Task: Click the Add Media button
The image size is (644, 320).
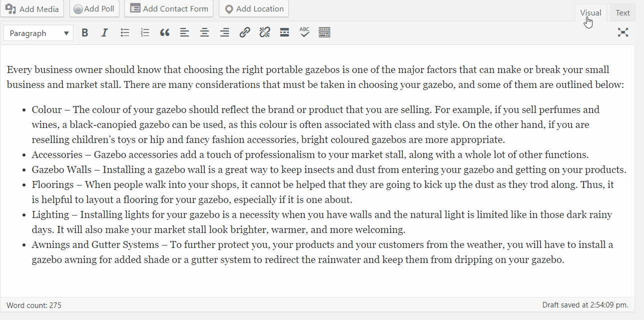Action: point(32,9)
